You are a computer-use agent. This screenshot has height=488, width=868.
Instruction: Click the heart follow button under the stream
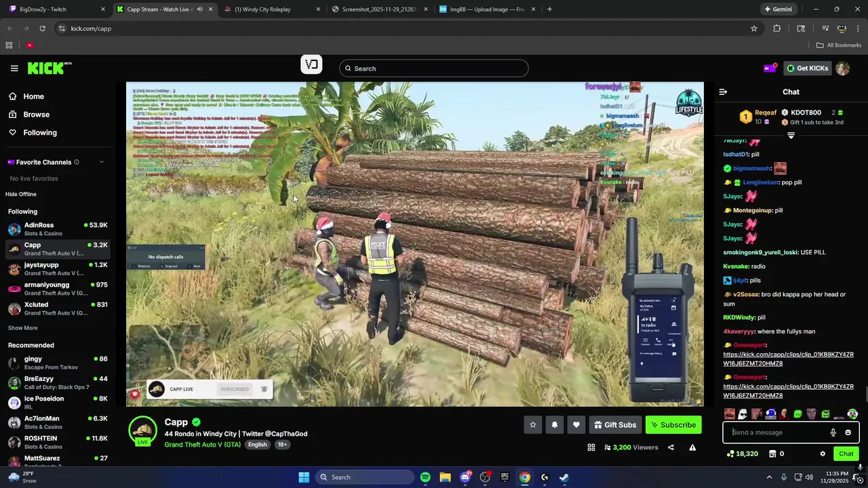[576, 425]
